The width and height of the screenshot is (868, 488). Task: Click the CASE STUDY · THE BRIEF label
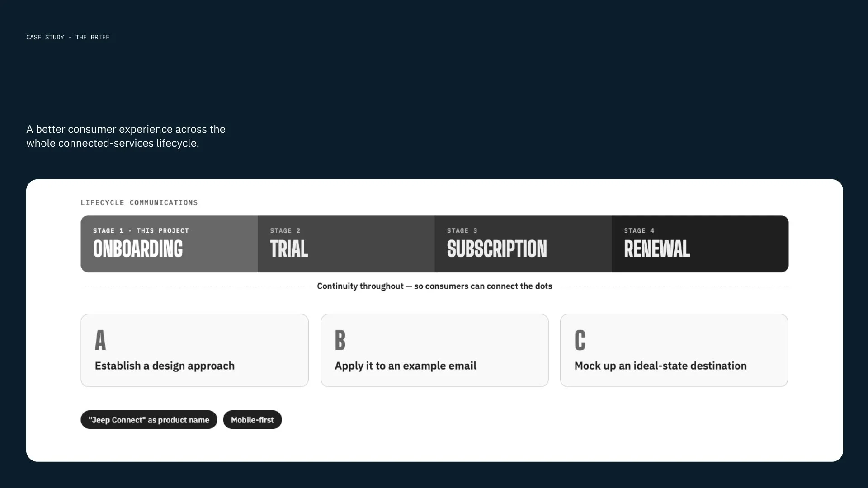pyautogui.click(x=68, y=38)
